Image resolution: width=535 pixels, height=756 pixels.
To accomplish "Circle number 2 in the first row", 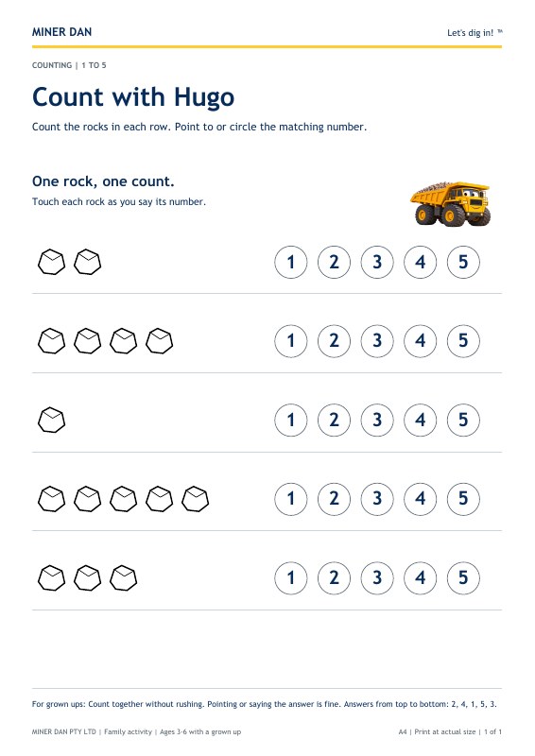I will 334,263.
